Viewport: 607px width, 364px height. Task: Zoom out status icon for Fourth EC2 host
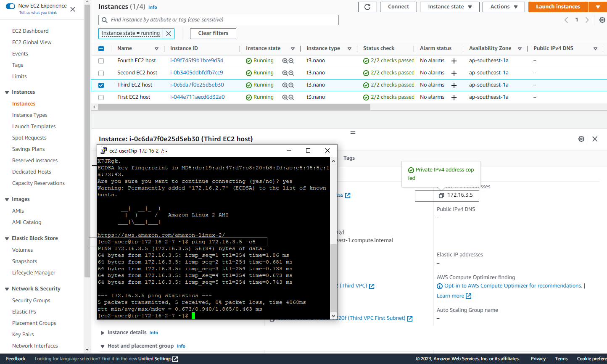[291, 61]
